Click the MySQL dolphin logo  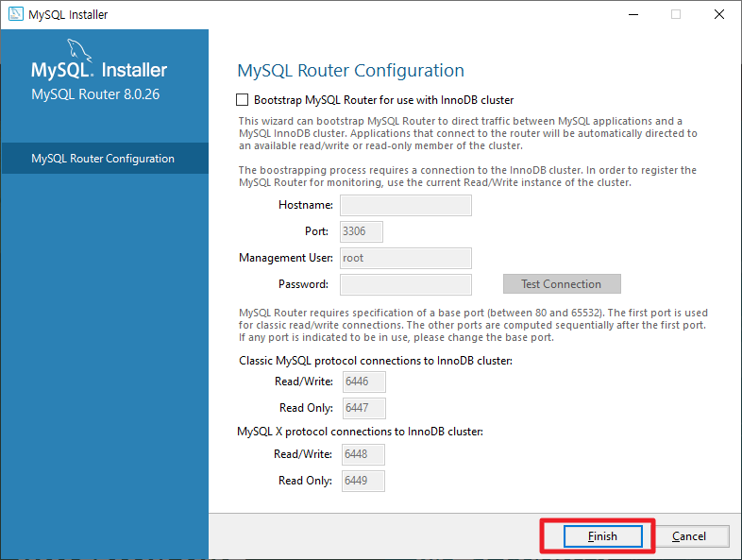click(x=79, y=50)
